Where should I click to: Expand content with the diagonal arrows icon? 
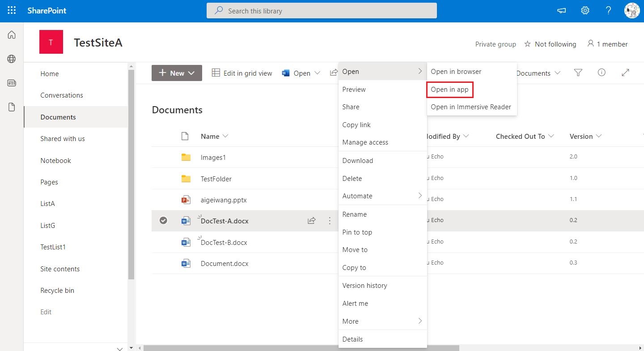pyautogui.click(x=625, y=73)
